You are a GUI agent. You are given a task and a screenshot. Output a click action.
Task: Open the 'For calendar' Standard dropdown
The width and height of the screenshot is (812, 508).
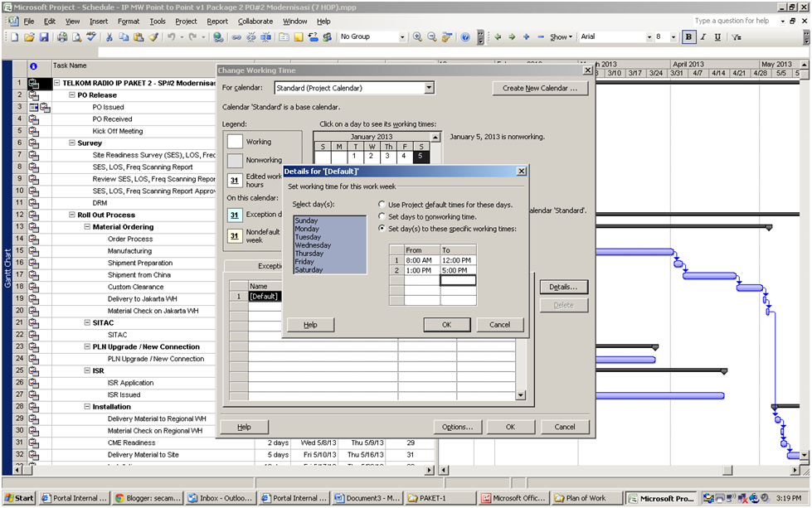click(x=429, y=88)
